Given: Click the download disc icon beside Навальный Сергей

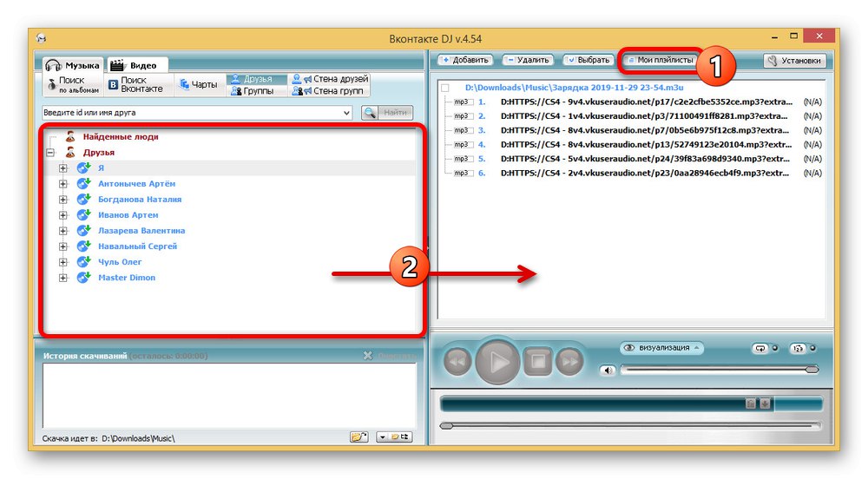Looking at the screenshot, I should coord(83,246).
